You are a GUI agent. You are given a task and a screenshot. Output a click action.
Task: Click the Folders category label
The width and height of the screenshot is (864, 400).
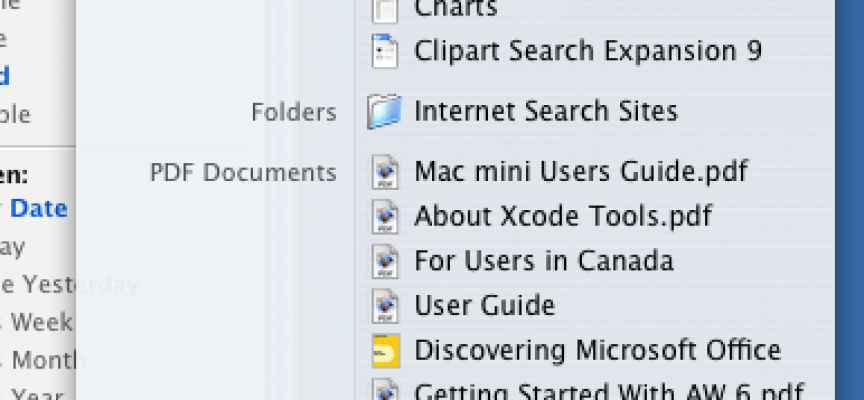[x=294, y=112]
